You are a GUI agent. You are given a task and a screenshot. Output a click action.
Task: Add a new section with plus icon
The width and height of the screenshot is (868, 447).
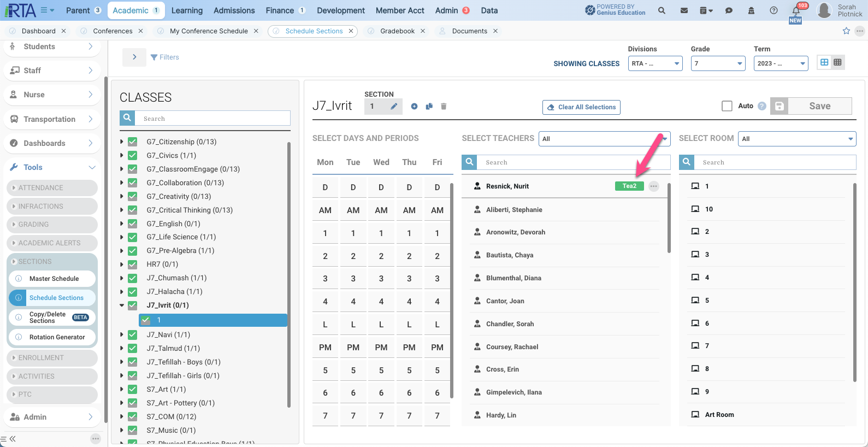point(414,107)
